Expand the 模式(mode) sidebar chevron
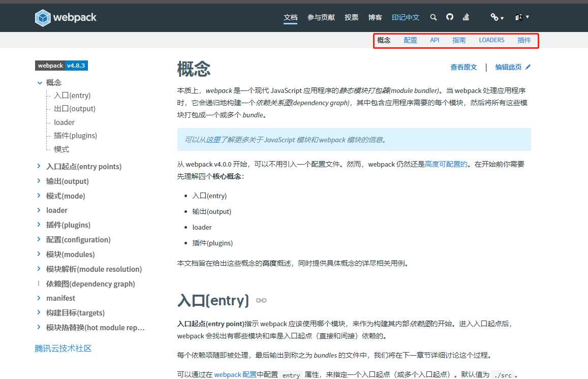This screenshot has width=588, height=379. [x=39, y=195]
